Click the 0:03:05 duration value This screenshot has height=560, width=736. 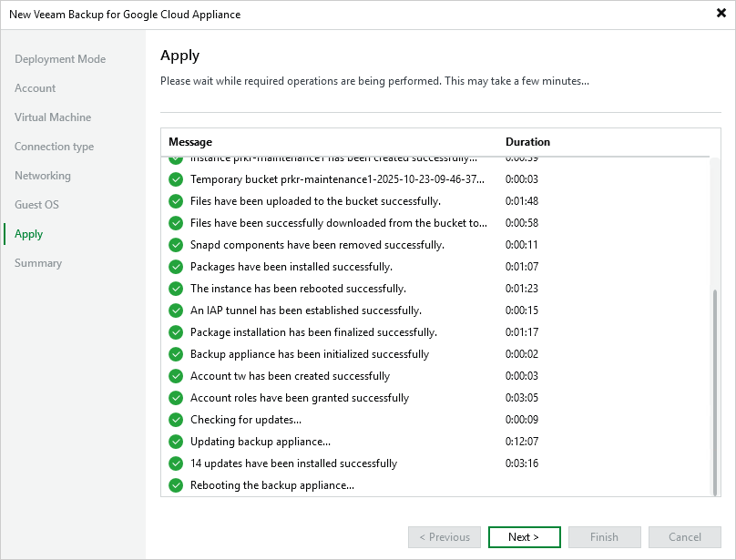tap(522, 398)
